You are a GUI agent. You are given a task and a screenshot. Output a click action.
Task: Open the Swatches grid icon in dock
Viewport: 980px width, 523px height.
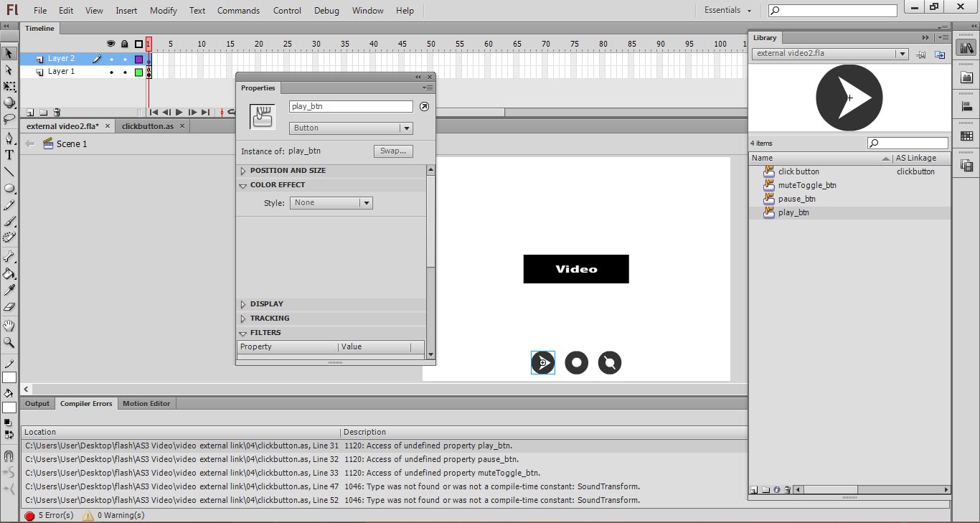pos(966,136)
